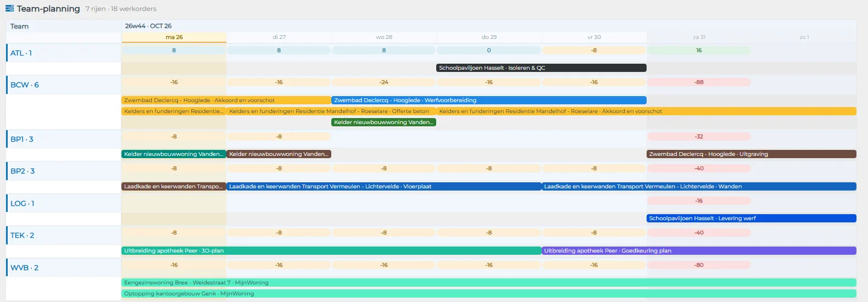Open brown Laadkade en keerwanden bar on Monday

click(174, 187)
